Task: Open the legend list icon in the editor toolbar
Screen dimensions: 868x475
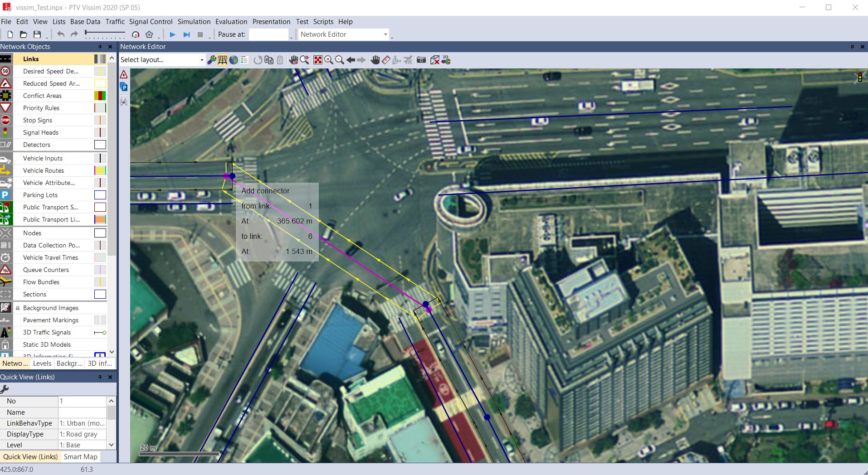Action: [244, 60]
